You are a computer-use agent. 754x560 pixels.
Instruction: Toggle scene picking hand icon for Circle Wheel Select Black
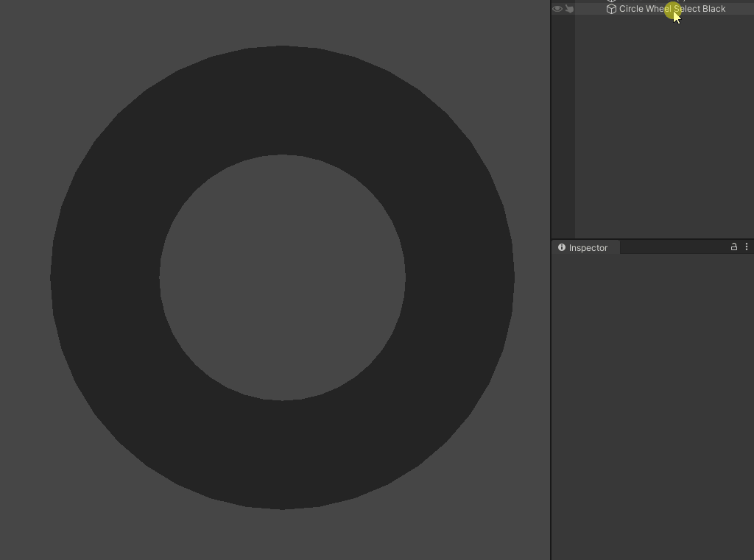click(x=569, y=9)
